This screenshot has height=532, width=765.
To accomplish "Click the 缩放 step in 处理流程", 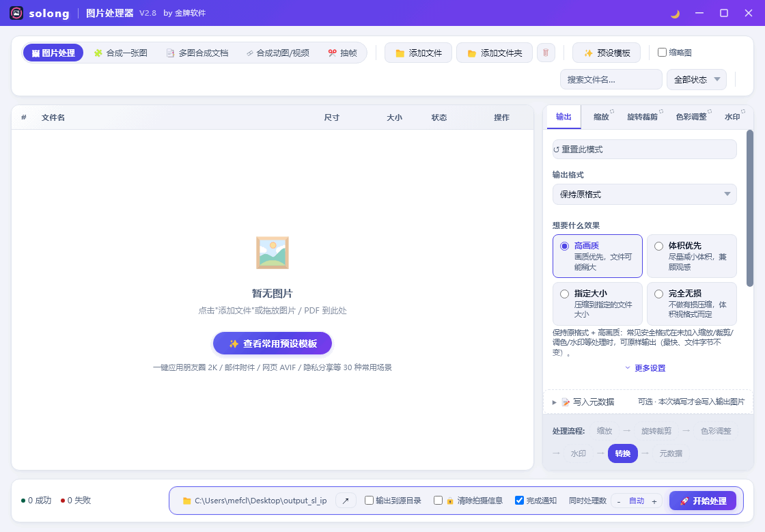I will (x=604, y=431).
